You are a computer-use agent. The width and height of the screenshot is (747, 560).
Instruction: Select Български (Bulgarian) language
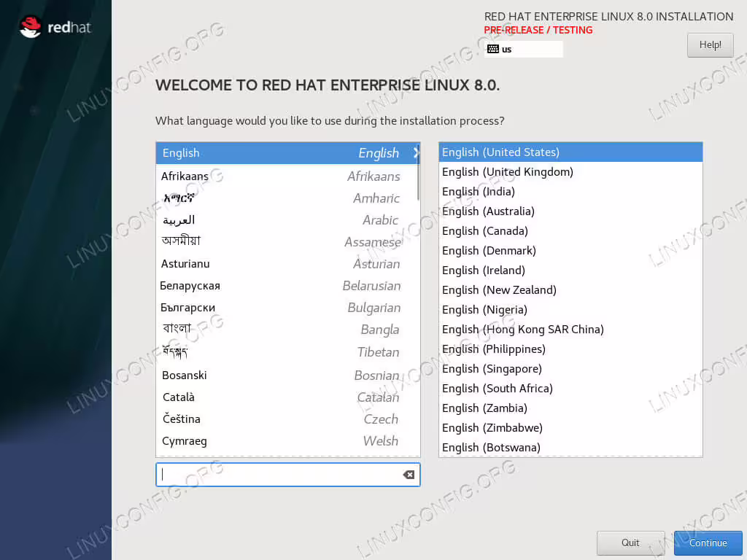pos(287,308)
